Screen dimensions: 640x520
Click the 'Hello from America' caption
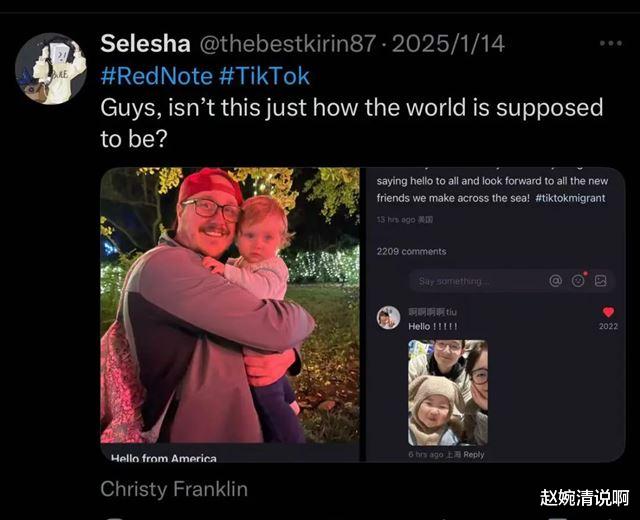point(164,458)
